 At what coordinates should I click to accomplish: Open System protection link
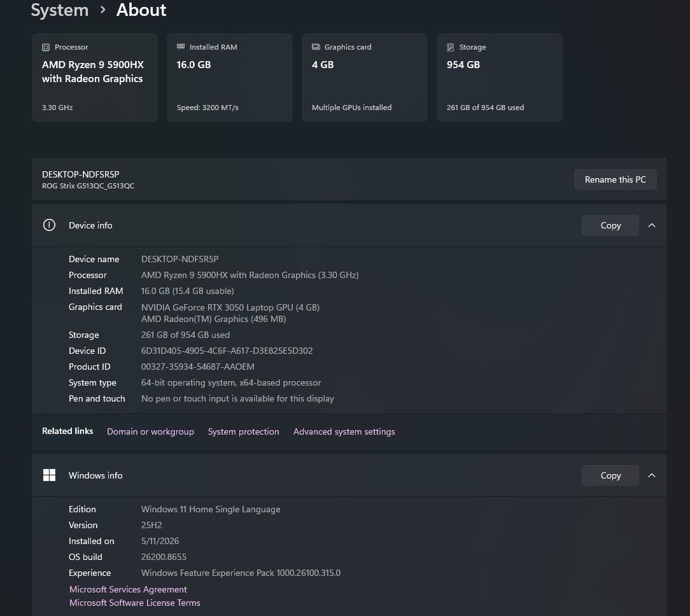pyautogui.click(x=243, y=431)
